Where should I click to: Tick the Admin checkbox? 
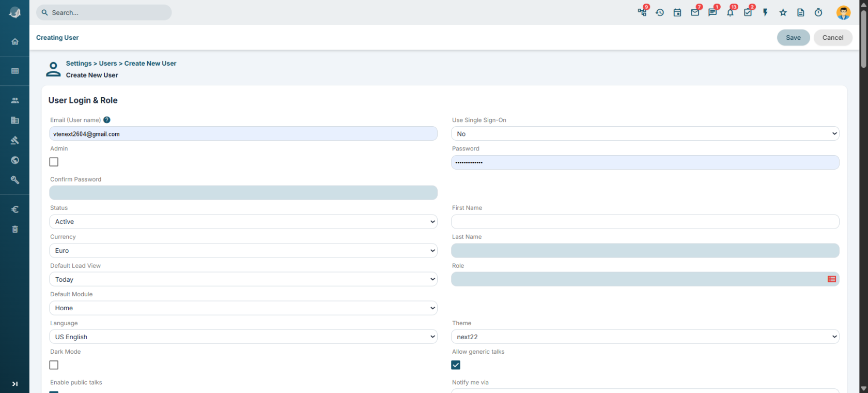click(x=54, y=162)
